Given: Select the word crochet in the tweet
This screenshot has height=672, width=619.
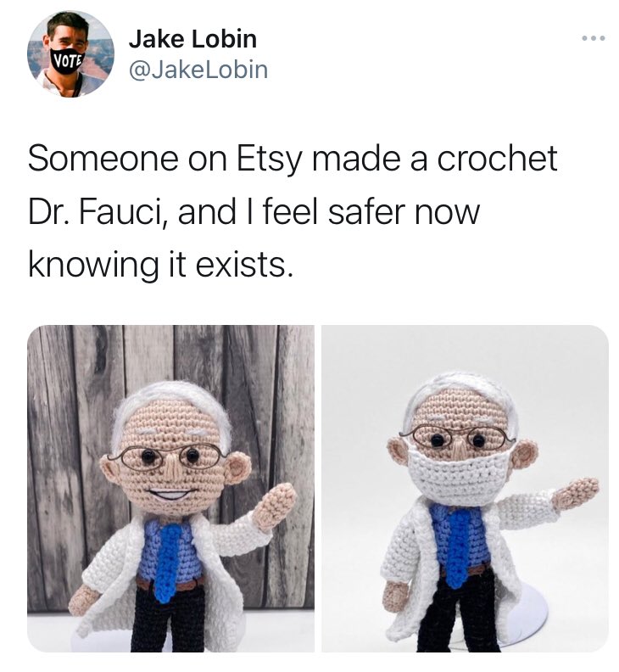Looking at the screenshot, I should (498, 159).
